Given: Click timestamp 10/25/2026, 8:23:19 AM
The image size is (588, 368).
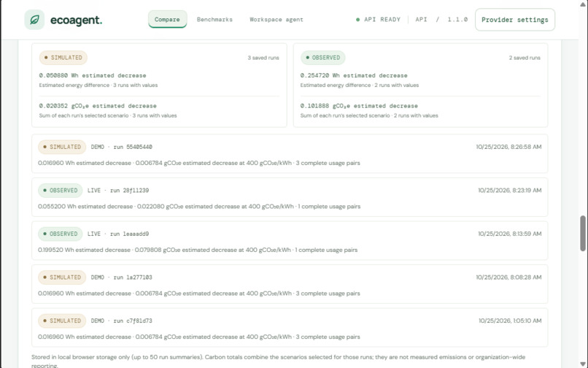Looking at the screenshot, I should click(x=510, y=191).
